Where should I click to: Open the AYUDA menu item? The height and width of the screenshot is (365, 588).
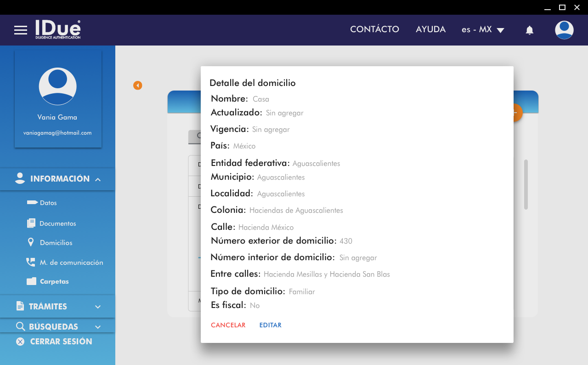pos(430,29)
